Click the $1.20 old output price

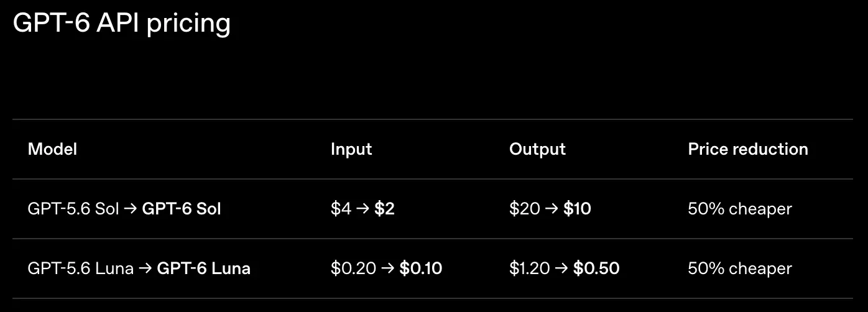coord(529,268)
